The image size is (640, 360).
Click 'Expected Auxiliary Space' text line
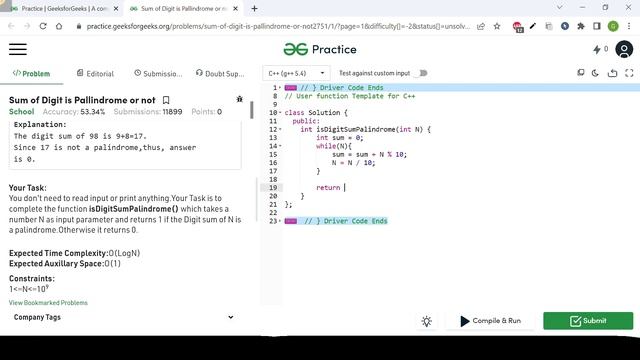click(x=65, y=264)
